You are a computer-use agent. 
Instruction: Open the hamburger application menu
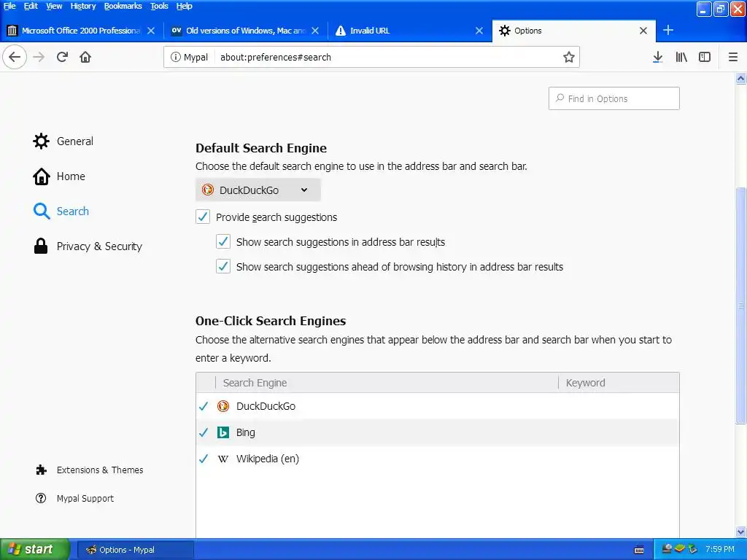click(x=732, y=57)
